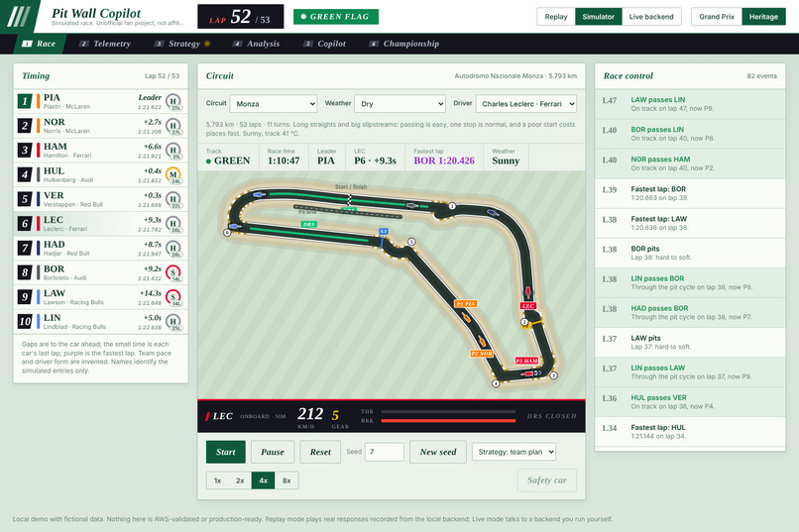Click HUL's medium tyre compound icon
This screenshot has width=799, height=532.
pos(173,174)
